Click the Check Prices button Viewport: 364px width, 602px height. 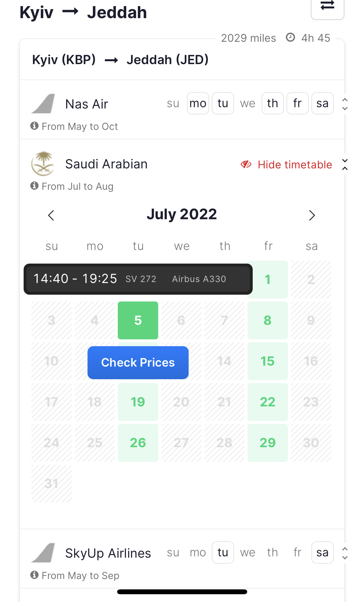(x=138, y=362)
